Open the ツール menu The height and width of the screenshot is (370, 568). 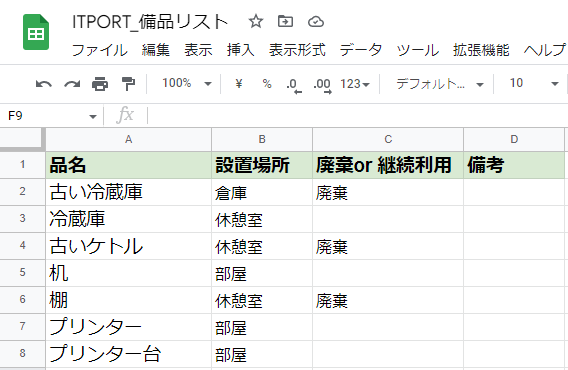pos(418,50)
